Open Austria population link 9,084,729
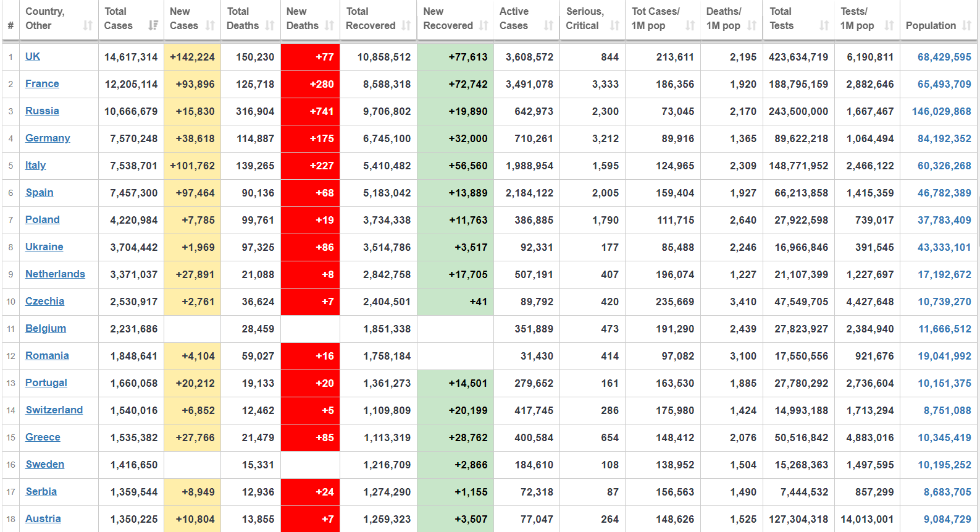This screenshot has height=532, width=980. coord(947,519)
